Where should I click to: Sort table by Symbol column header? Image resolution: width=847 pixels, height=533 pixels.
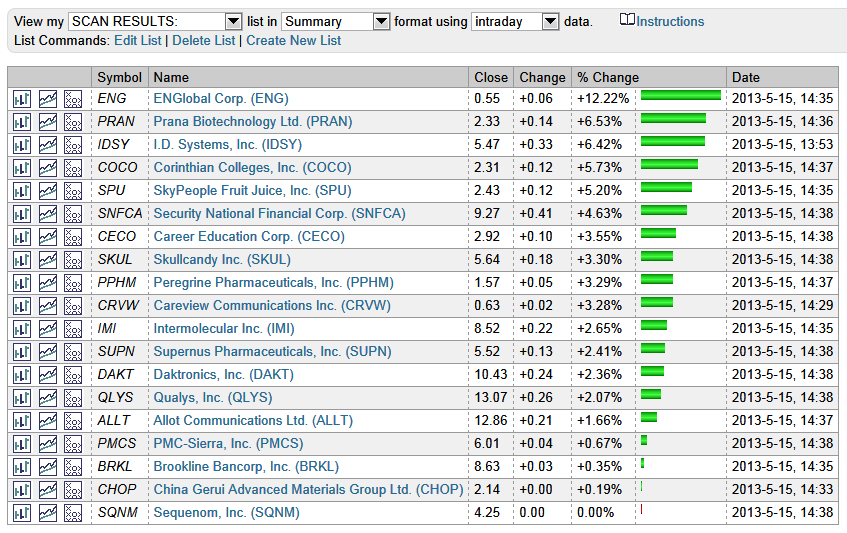pyautogui.click(x=119, y=77)
